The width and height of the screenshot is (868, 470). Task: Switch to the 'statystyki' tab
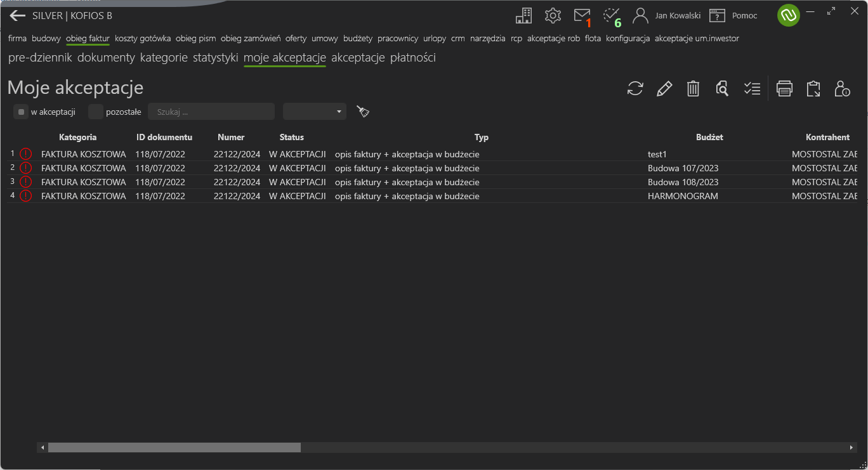click(x=216, y=58)
